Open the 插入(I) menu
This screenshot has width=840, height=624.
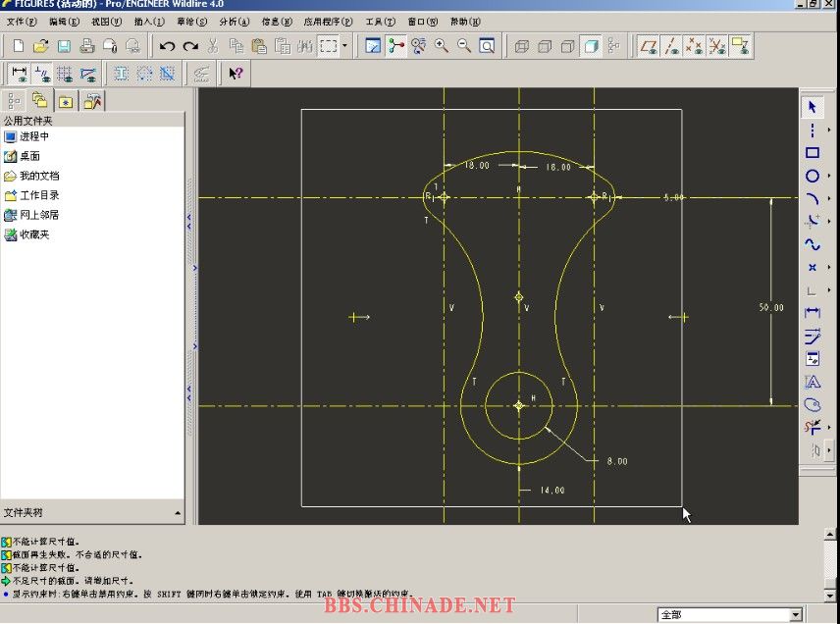click(149, 22)
